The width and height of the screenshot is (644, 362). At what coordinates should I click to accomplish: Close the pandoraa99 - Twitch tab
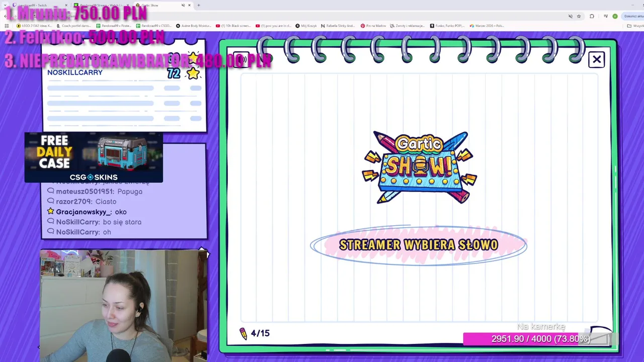[65, 5]
